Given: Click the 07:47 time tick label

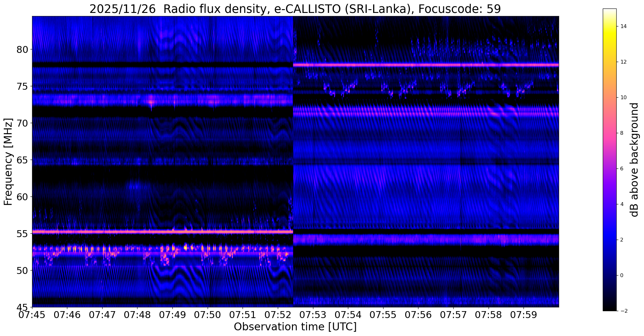Looking at the screenshot, I should click(x=102, y=315).
